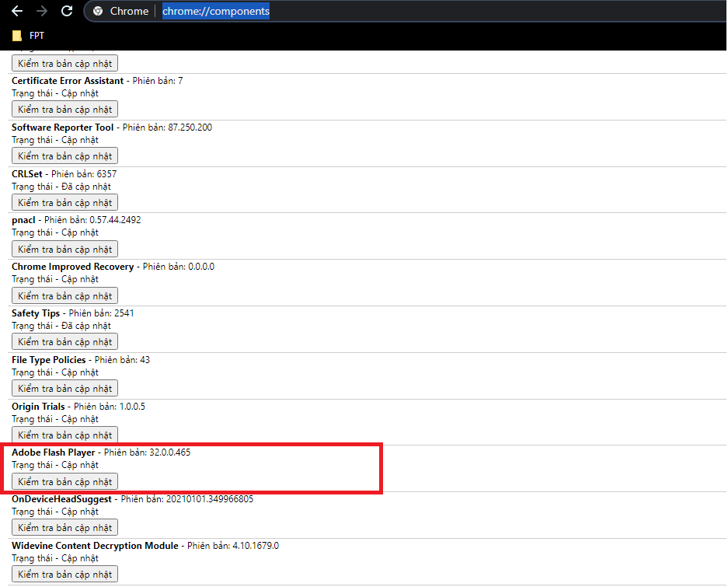
Task: Click the Chrome logo in the address bar
Action: 98,11
